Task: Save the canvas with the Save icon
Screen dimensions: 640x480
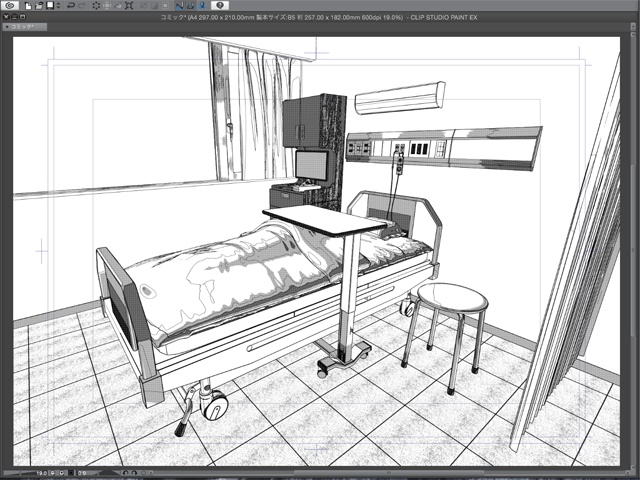Action: (x=50, y=6)
